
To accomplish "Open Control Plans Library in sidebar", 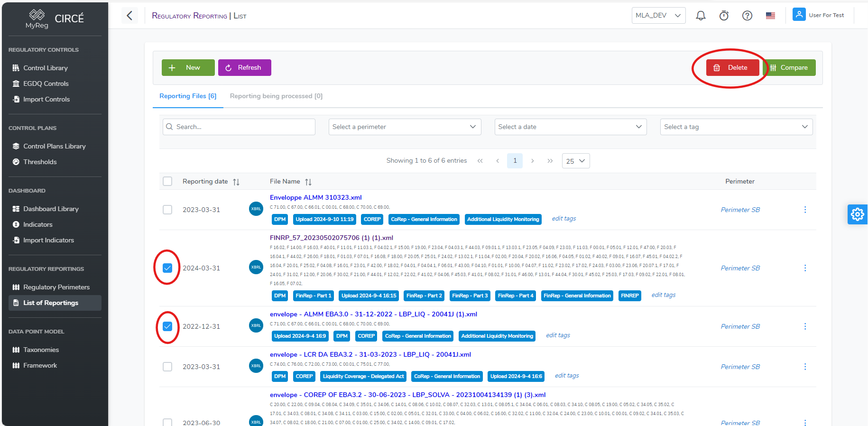I will (54, 146).
